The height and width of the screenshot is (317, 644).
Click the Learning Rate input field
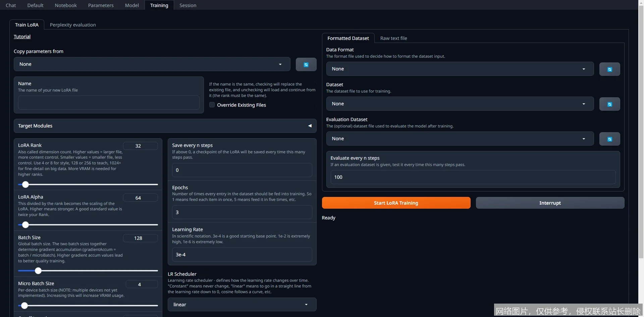click(241, 255)
